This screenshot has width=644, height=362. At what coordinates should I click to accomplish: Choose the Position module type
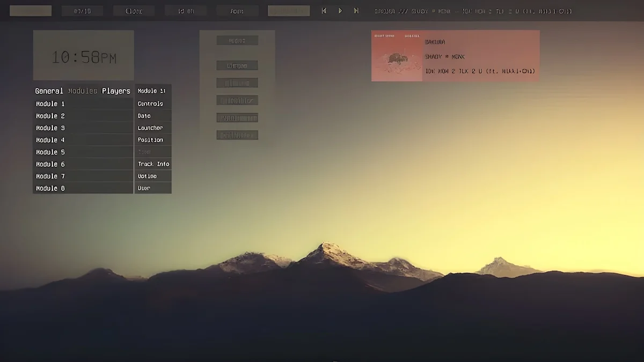pyautogui.click(x=153, y=140)
